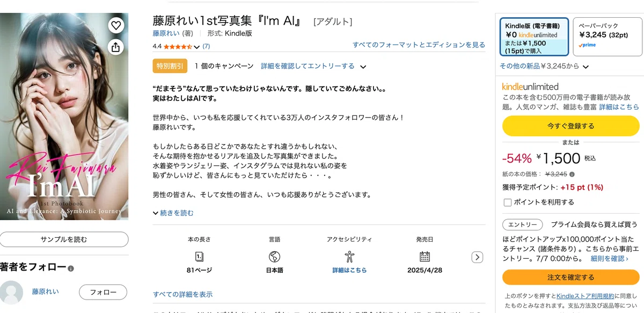Click the globe language icon above 日本語
This screenshot has height=313, width=644.
275,256
